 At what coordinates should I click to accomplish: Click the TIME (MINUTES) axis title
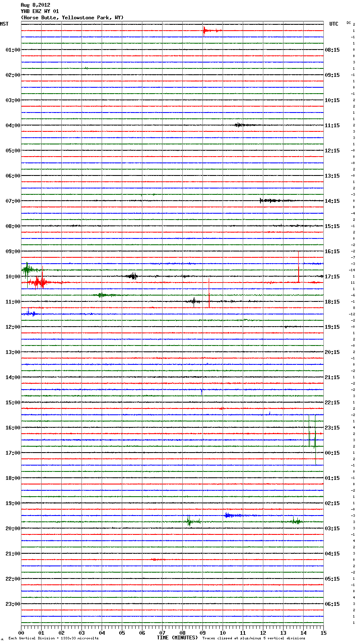tap(177, 638)
